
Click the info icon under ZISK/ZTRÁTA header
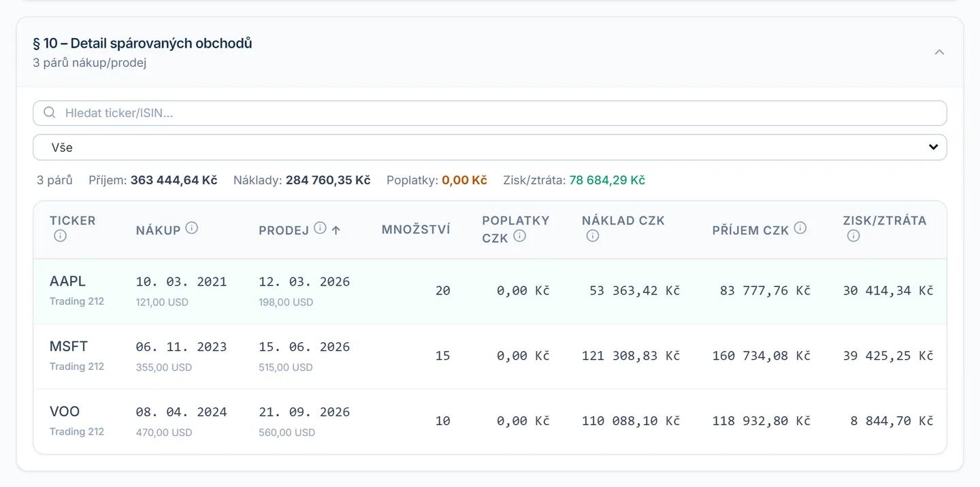(853, 236)
